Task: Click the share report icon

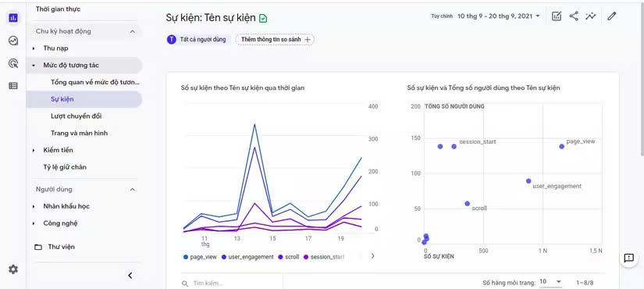Action: click(574, 16)
